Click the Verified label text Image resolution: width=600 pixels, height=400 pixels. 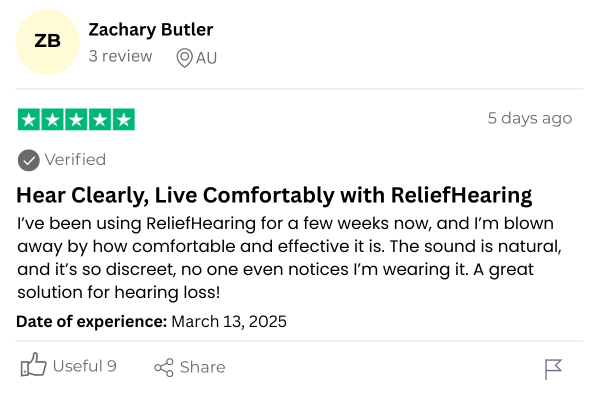click(75, 159)
